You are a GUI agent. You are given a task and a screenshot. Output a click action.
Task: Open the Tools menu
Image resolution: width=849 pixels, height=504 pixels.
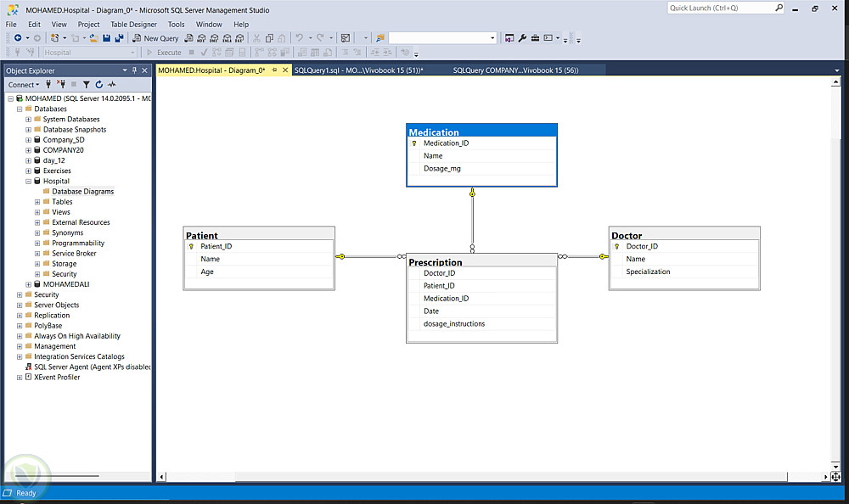pos(176,25)
